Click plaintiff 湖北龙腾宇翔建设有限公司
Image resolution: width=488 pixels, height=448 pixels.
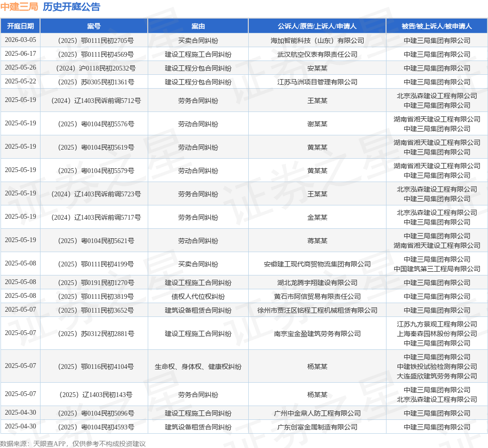(x=317, y=283)
